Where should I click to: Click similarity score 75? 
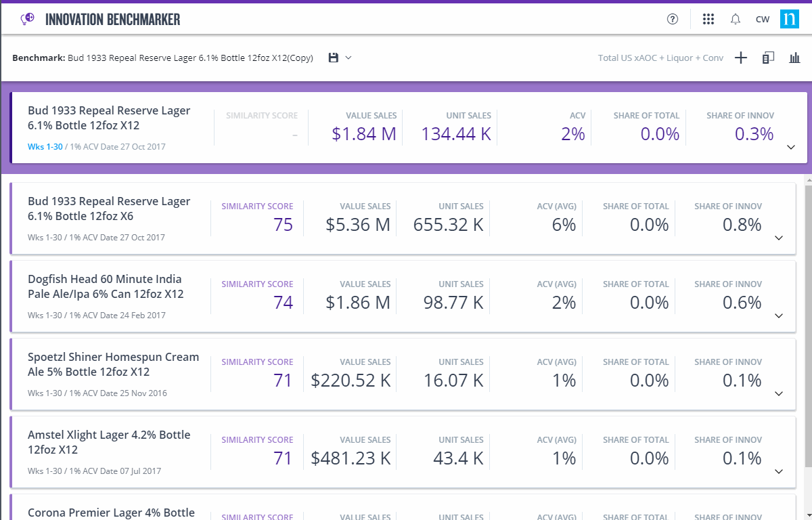pos(284,225)
